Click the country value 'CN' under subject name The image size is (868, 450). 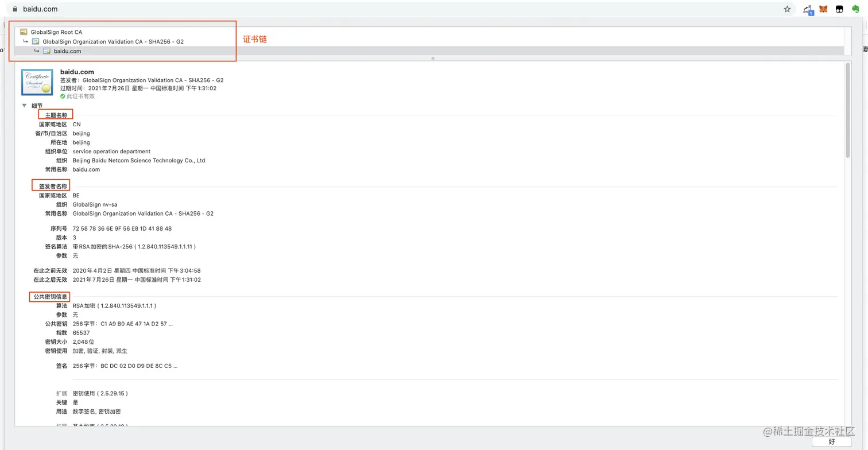[77, 125]
